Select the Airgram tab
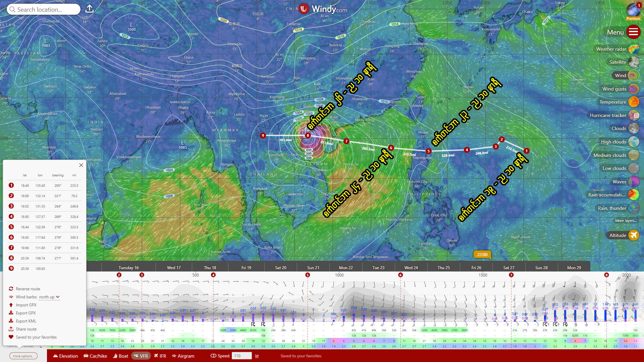The height and width of the screenshot is (362, 644). click(183, 356)
